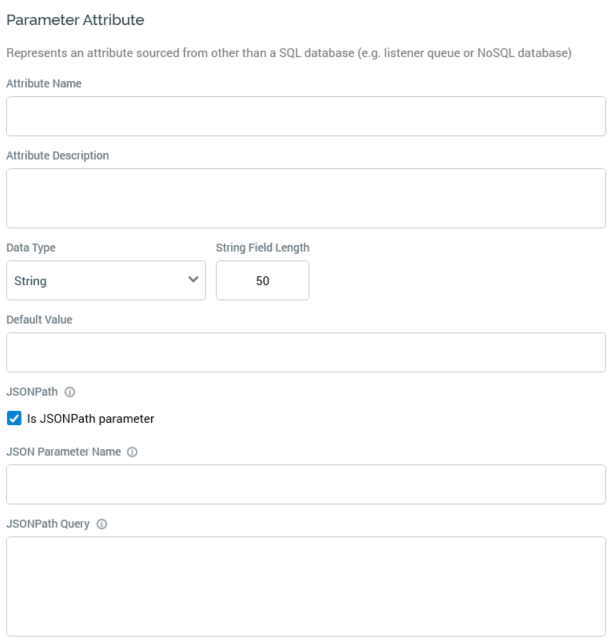The width and height of the screenshot is (611, 641).
Task: Click the JSONPath Query label text
Action: pyautogui.click(x=48, y=524)
